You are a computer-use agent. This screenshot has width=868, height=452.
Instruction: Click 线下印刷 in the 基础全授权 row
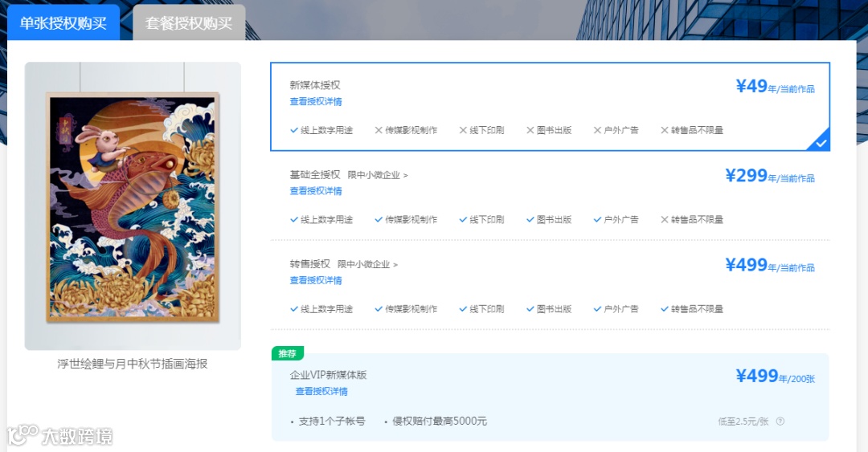click(481, 220)
